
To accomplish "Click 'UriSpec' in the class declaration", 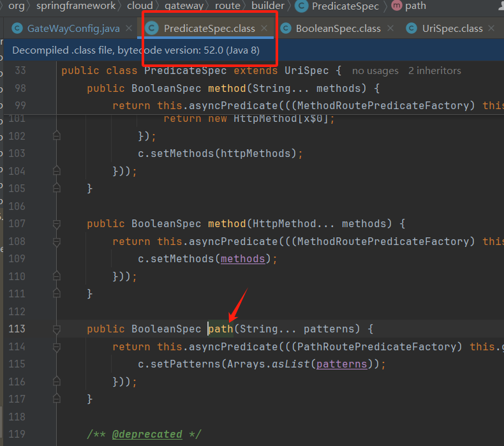I will (x=307, y=71).
